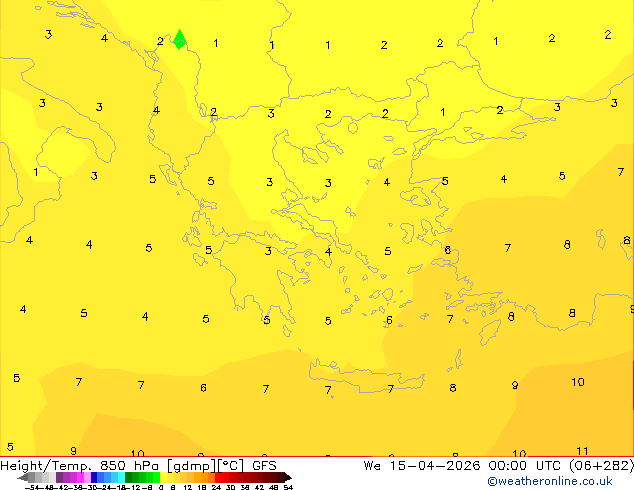Click the green diamond marker on the map
The width and height of the screenshot is (634, 490).
click(180, 40)
